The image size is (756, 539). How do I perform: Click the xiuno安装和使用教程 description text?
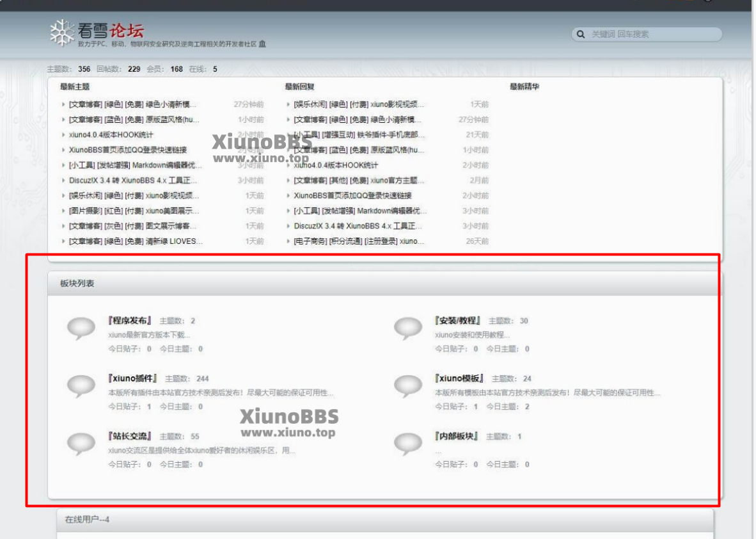(x=473, y=335)
